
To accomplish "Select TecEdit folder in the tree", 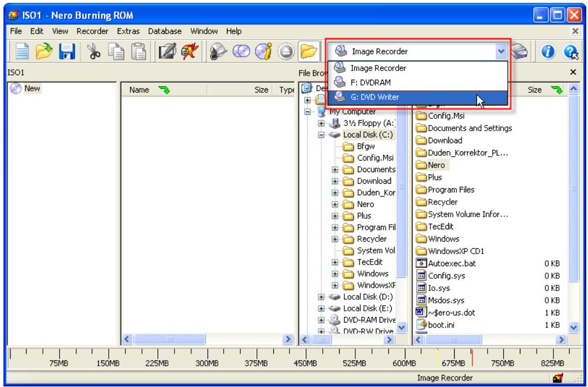I will tap(369, 262).
